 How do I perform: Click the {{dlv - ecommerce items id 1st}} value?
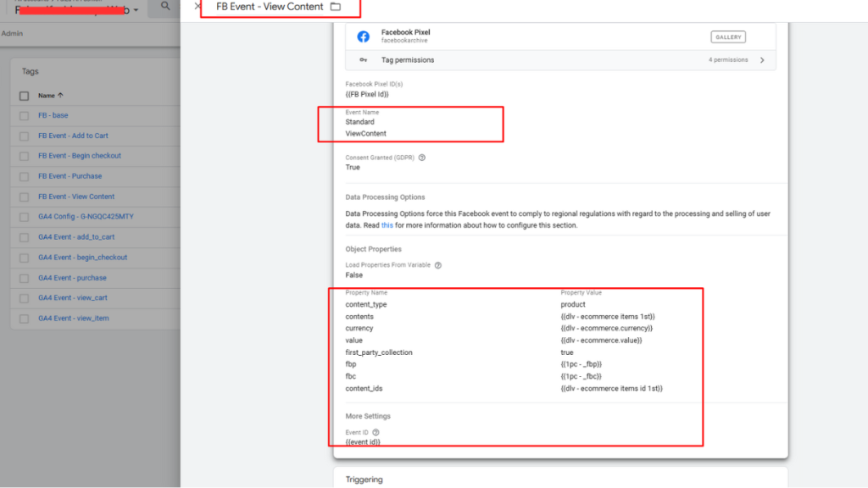[611, 388]
